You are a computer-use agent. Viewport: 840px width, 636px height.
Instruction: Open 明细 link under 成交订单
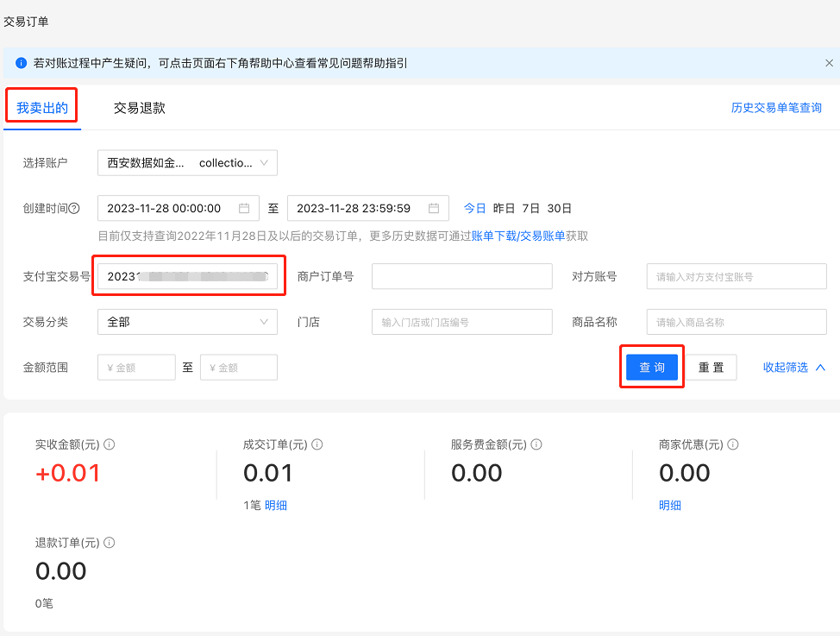pos(276,505)
